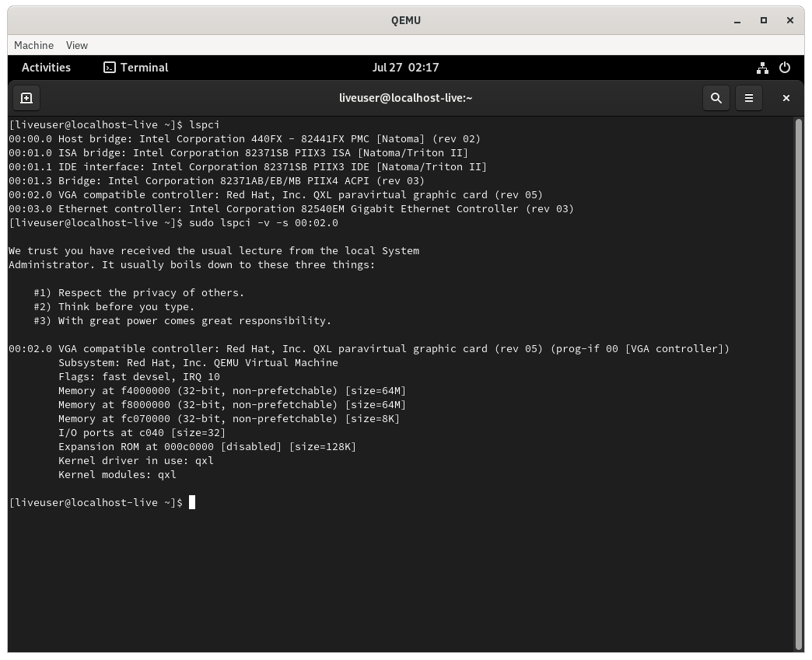Click 'Administrator. It usually boils down' line
Viewport: 812px width, 660px height.
tap(191, 264)
